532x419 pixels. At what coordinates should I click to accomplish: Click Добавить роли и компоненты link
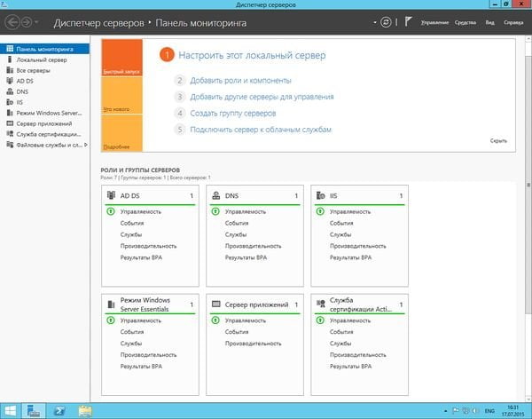pyautogui.click(x=240, y=81)
